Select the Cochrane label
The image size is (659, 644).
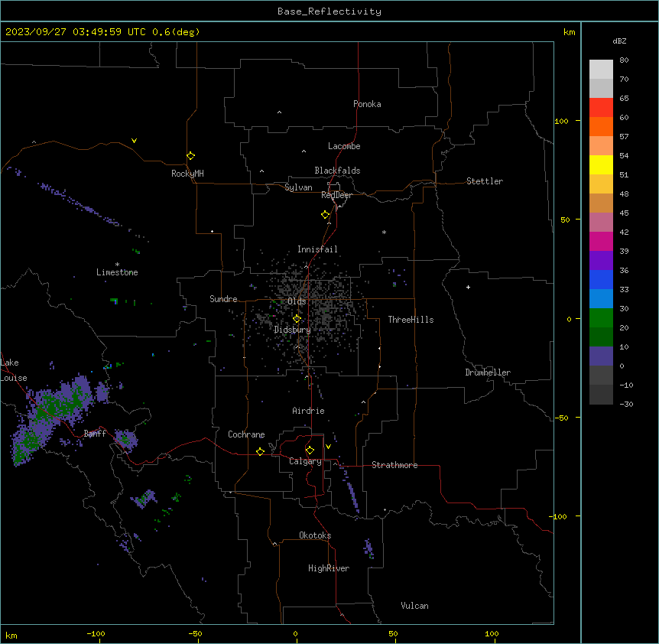(x=246, y=434)
